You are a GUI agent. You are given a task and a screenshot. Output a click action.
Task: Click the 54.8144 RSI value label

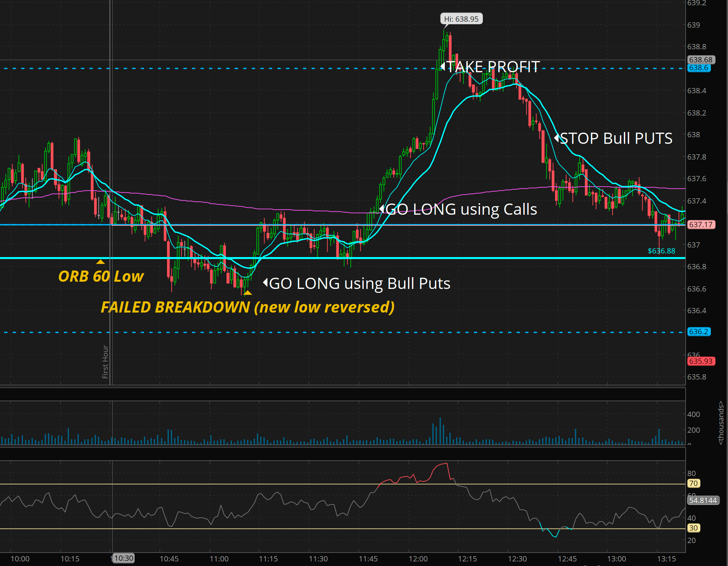click(x=703, y=500)
